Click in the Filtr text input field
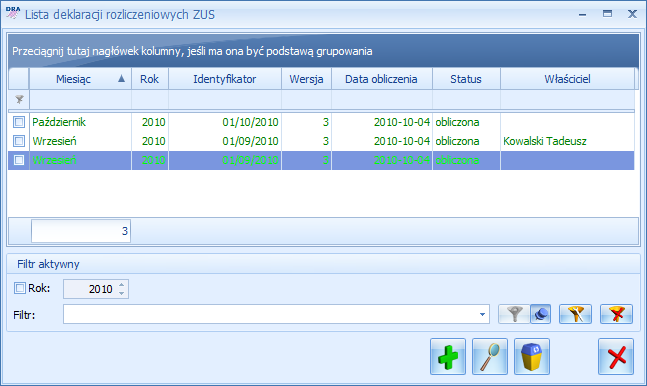 coord(270,315)
